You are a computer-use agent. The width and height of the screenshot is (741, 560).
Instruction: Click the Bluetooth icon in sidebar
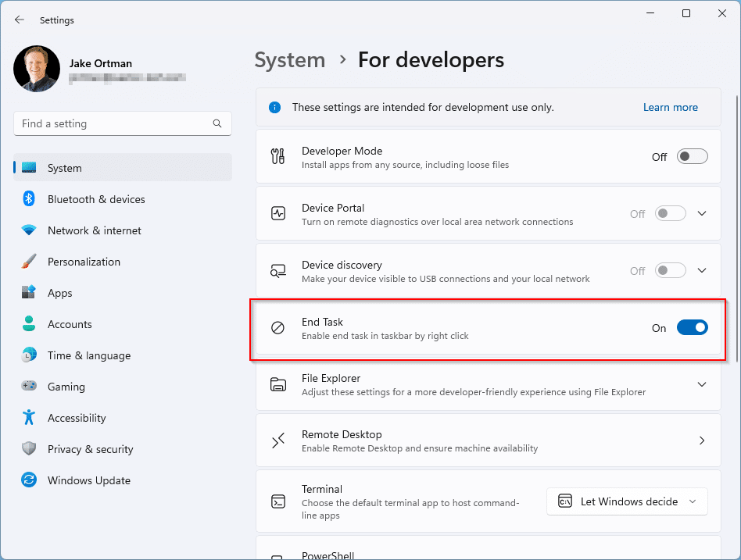(x=29, y=199)
